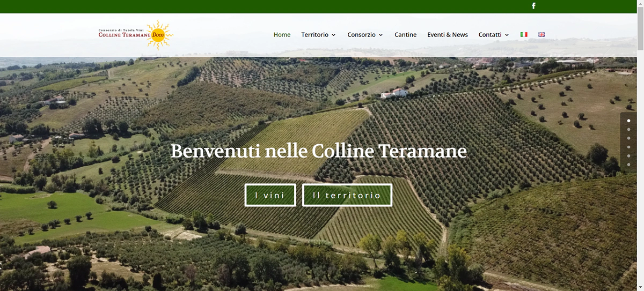The width and height of the screenshot is (644, 291).
Task: Expand the Contatti dropdown chevron
Action: point(507,35)
